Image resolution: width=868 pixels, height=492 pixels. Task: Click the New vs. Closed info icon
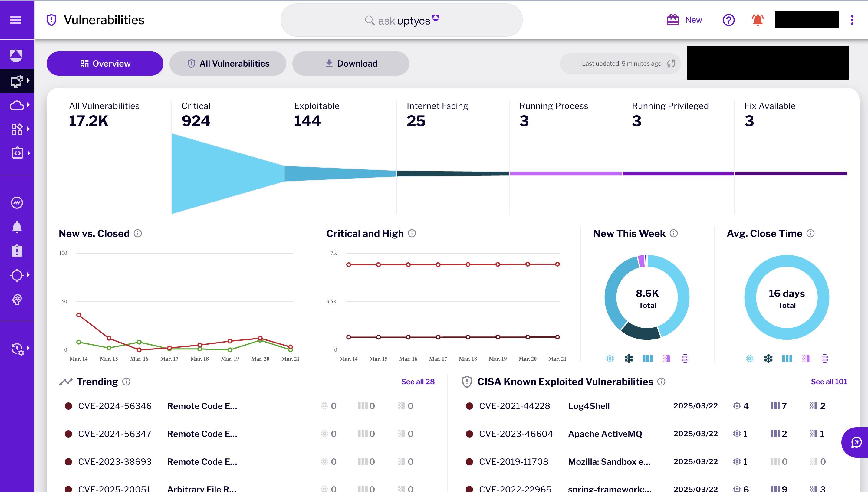137,234
